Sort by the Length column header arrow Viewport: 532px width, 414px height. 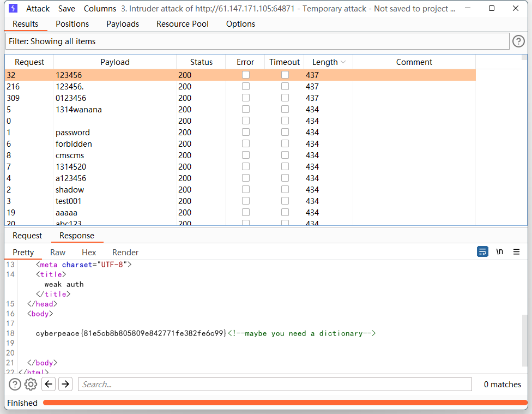[343, 62]
